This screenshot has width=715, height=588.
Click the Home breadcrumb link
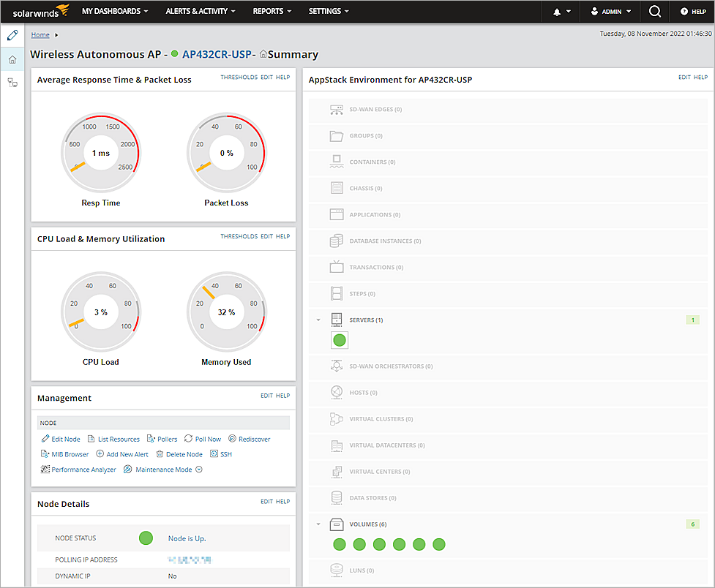pos(40,34)
